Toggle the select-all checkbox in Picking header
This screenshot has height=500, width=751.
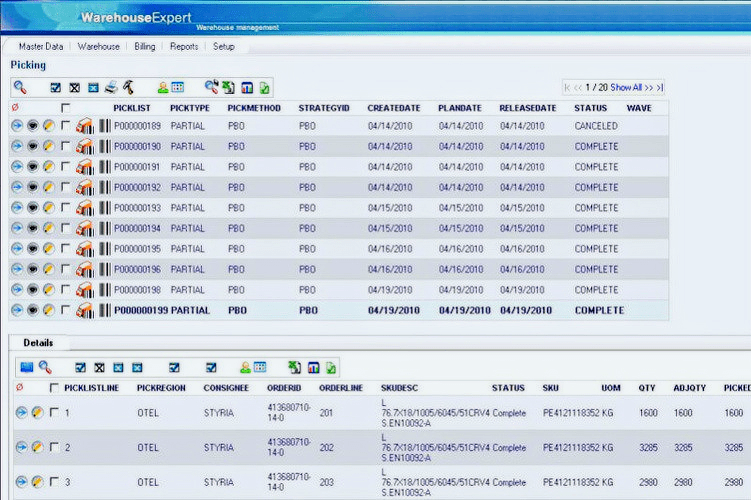(x=66, y=108)
